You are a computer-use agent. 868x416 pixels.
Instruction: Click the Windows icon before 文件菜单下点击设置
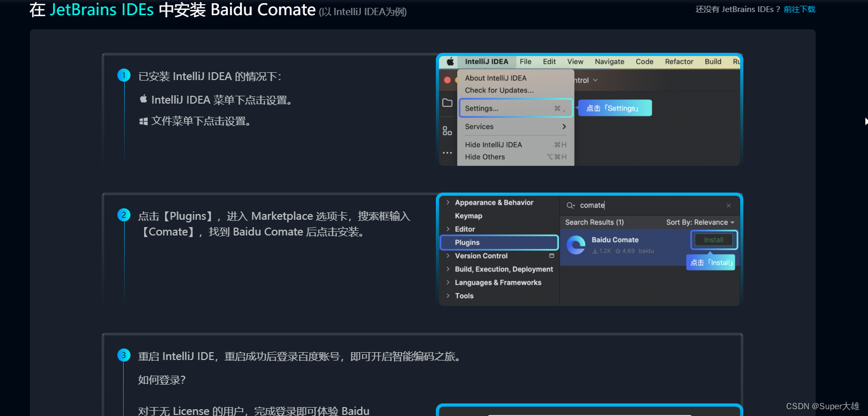[144, 121]
